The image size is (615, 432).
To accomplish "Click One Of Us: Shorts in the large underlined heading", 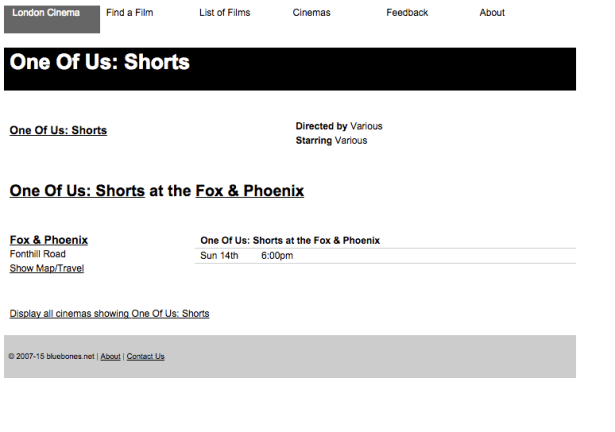I will (77, 191).
